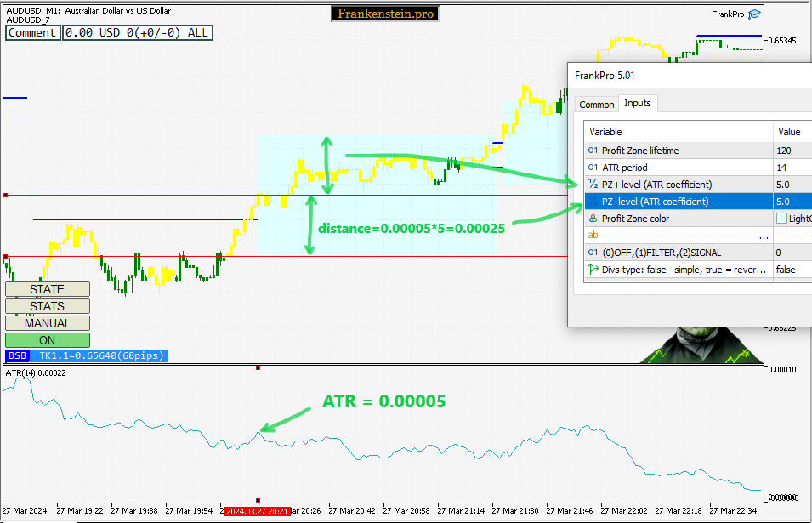Select the Inputs tab

(x=637, y=104)
